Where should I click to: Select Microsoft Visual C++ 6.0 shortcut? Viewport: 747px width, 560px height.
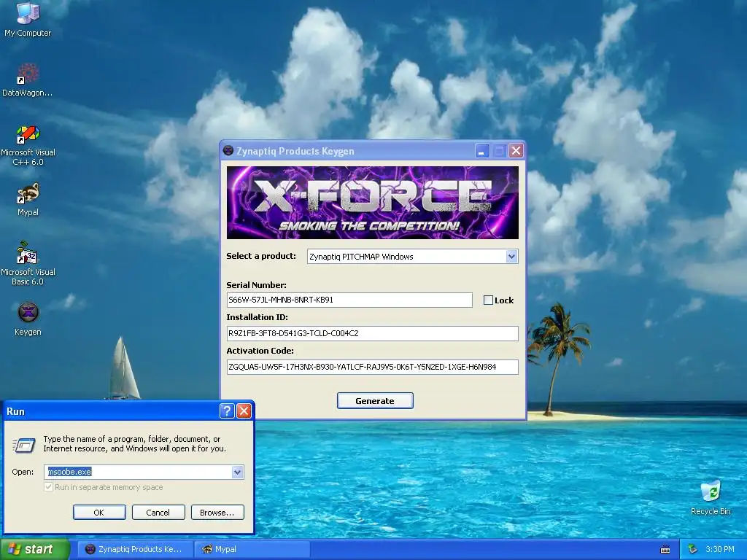coord(28,145)
